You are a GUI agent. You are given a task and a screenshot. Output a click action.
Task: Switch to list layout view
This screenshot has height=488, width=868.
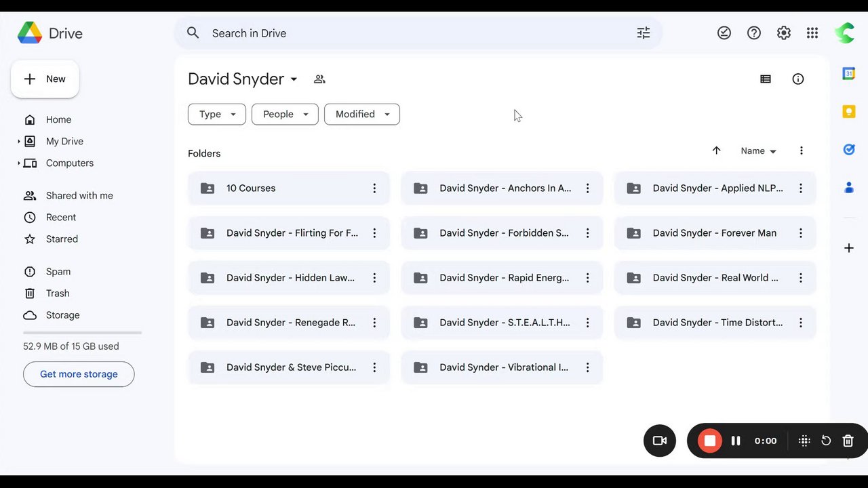point(766,79)
